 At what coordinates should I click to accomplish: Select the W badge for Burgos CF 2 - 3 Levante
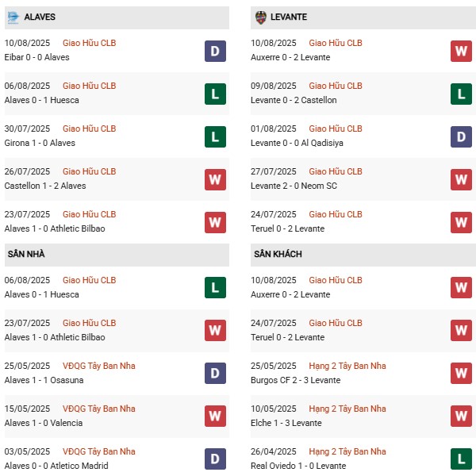click(x=461, y=374)
